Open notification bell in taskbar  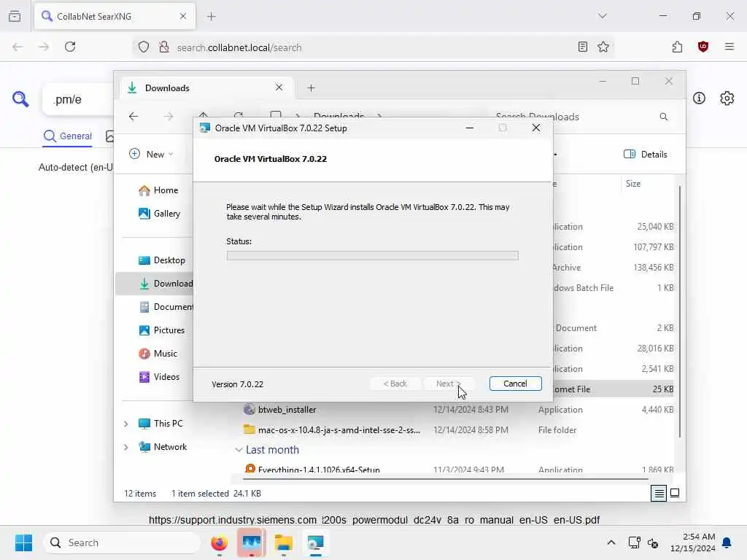(727, 542)
